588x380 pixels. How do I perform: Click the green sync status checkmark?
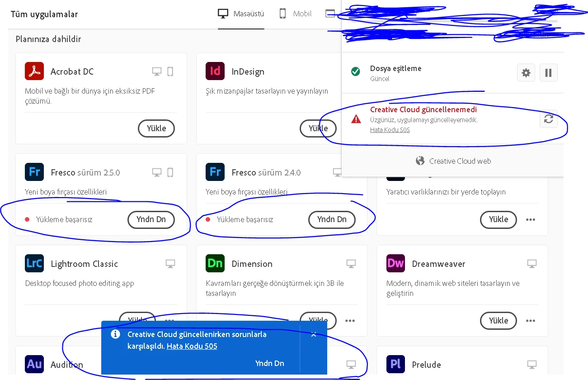pos(356,71)
